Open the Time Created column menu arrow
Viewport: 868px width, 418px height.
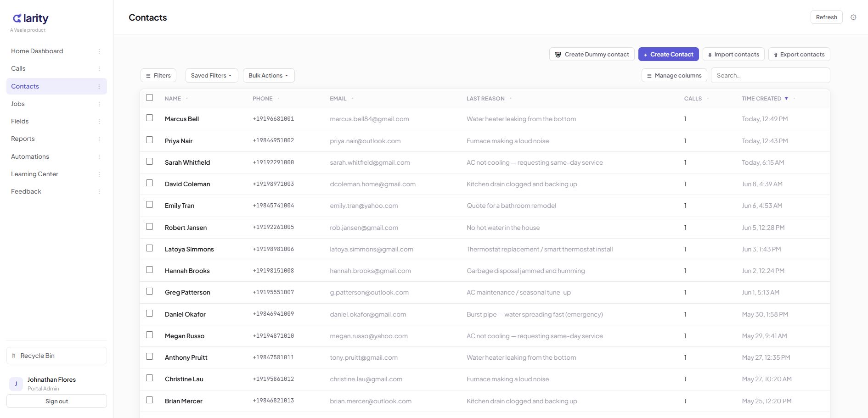(794, 99)
